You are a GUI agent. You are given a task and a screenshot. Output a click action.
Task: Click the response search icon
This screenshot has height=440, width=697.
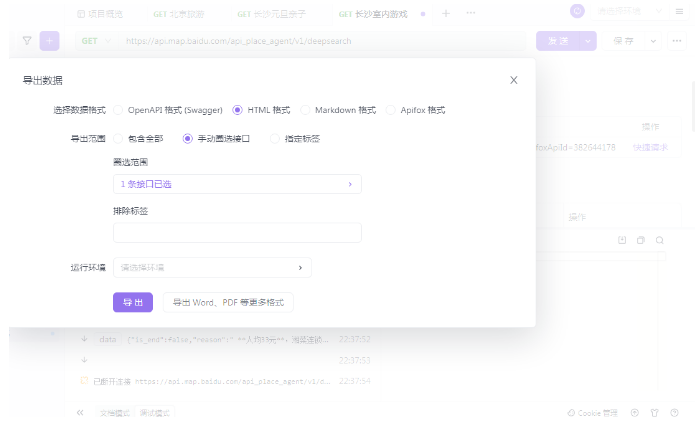[x=660, y=240]
